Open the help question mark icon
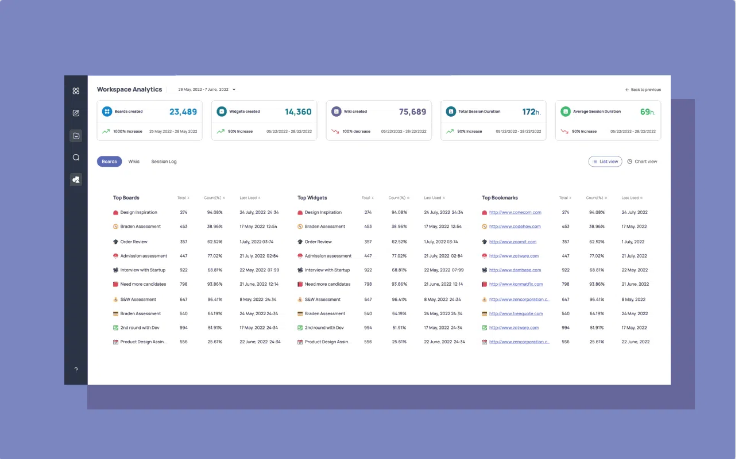Image resolution: width=736 pixels, height=459 pixels. coord(76,369)
